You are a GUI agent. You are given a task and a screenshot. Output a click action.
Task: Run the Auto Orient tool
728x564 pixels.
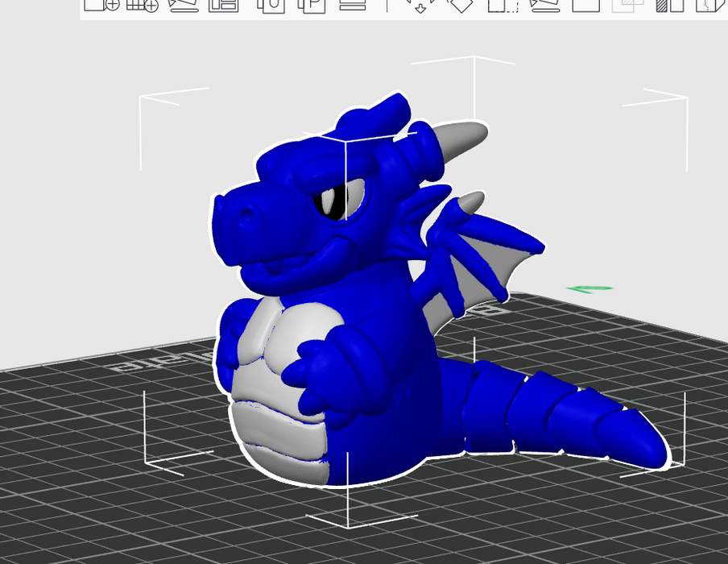(x=184, y=5)
